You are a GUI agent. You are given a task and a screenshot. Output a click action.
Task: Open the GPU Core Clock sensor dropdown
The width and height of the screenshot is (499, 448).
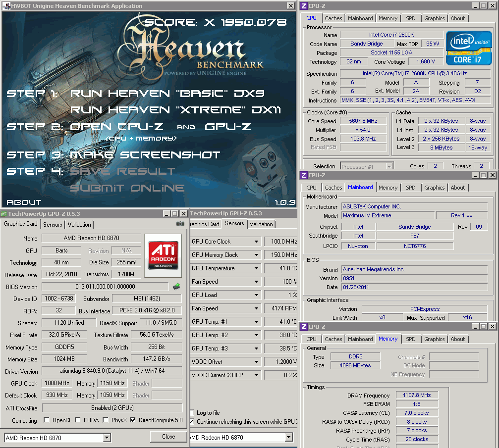256,242
